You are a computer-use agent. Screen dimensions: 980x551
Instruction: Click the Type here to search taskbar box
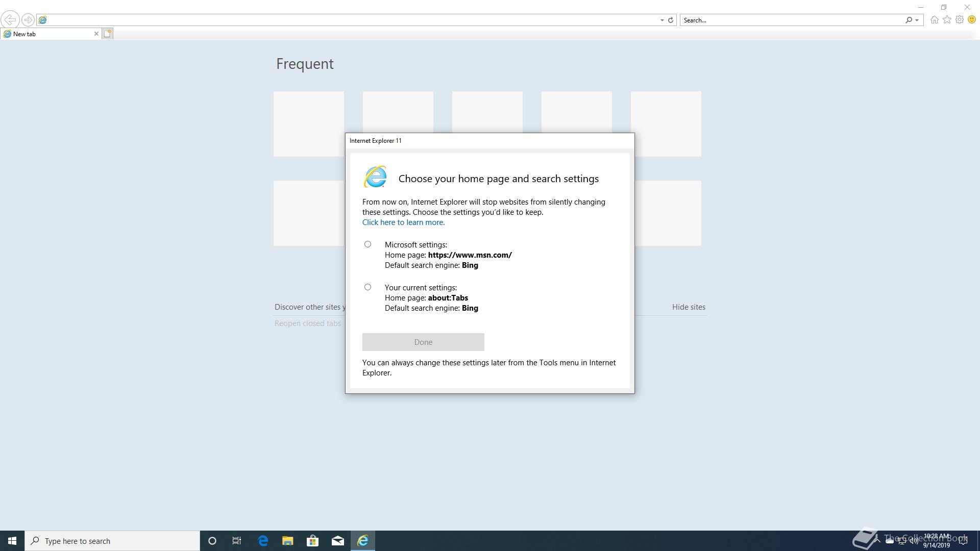pos(112,541)
